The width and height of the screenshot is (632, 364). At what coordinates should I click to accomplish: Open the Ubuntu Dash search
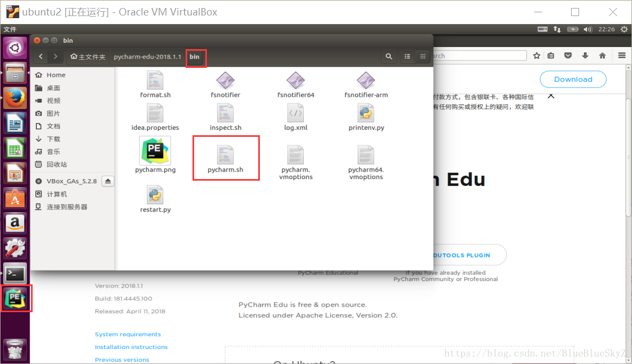click(15, 48)
